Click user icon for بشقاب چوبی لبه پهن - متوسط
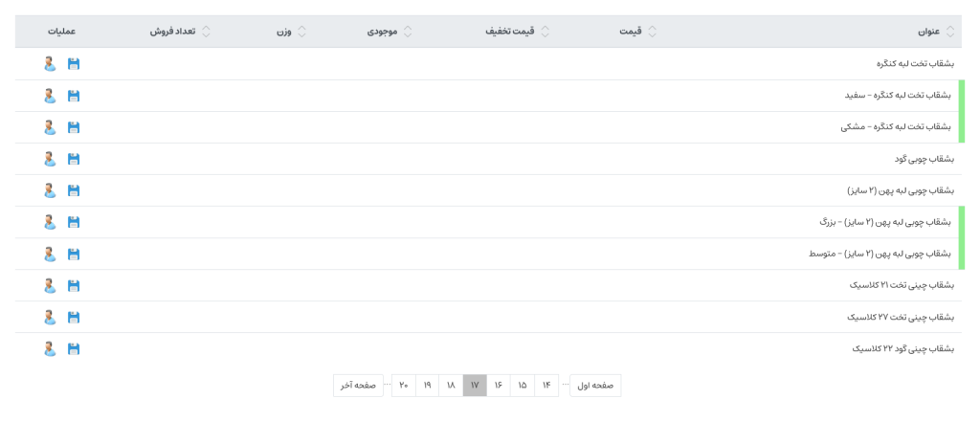This screenshot has height=422, width=980. point(50,254)
